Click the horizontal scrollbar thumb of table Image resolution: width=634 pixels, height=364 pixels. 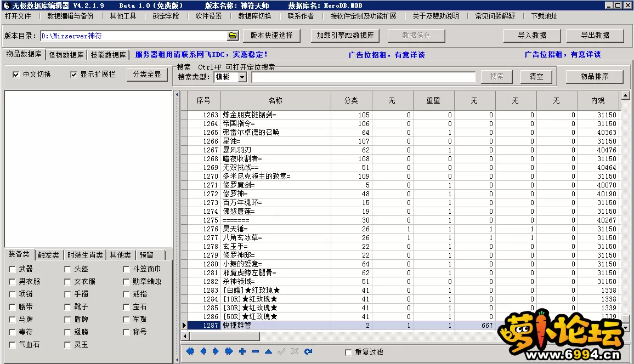click(224, 336)
